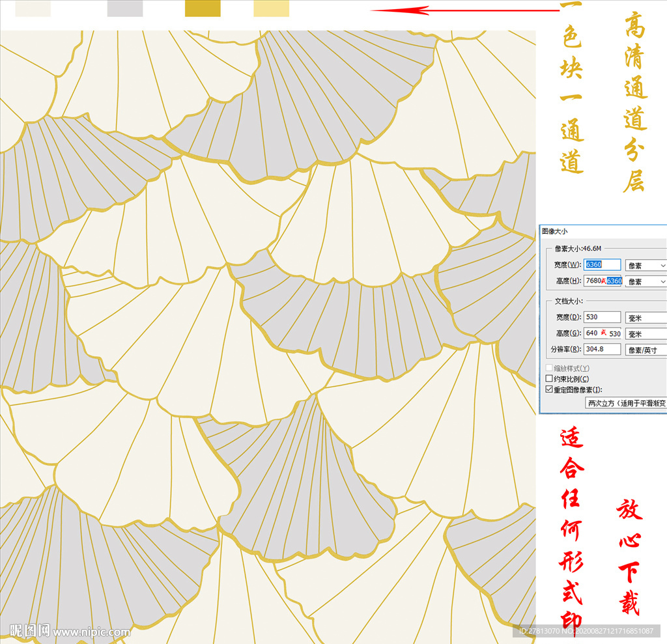Pick the pale yellow color swatch
Image resolution: width=667 pixels, height=644 pixels.
(x=271, y=8)
